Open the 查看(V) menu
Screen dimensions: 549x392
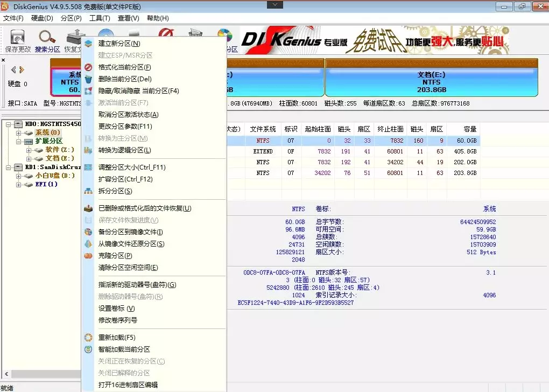coord(128,18)
